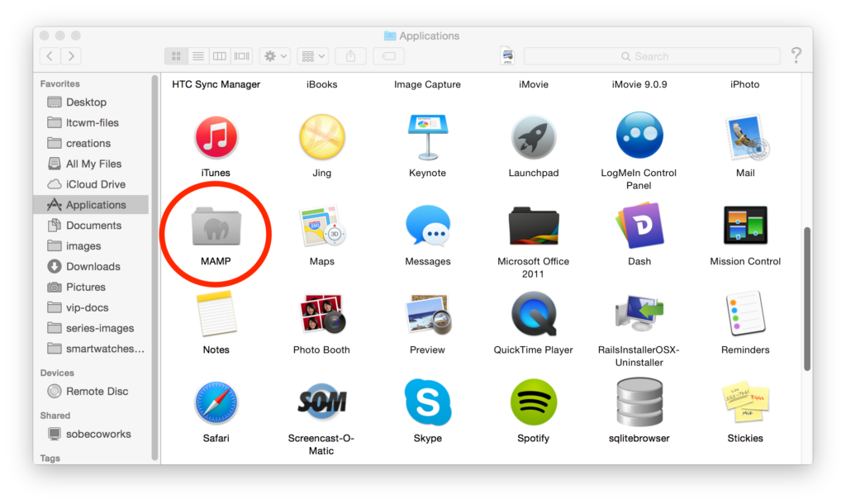Image resolution: width=846 pixels, height=504 pixels.
Task: Open Safari
Action: (216, 402)
